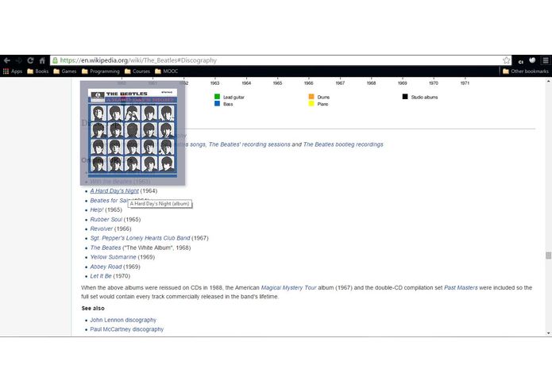The image size is (552, 392).
Task: Go to the browser Home page
Action: tap(42, 60)
